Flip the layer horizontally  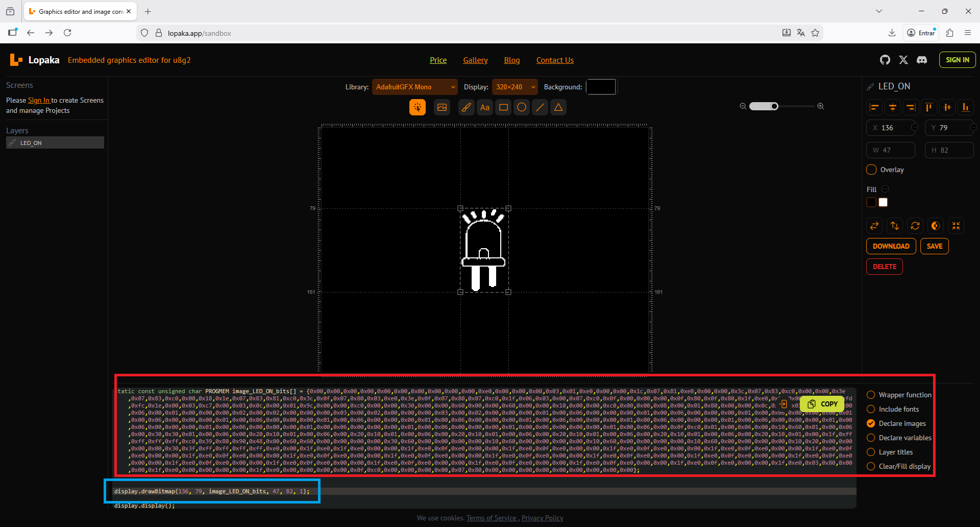coord(874,226)
